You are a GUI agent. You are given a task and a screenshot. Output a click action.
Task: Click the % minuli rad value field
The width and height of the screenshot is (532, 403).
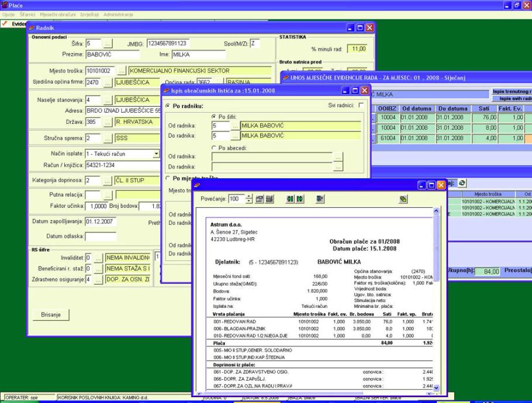(x=357, y=49)
